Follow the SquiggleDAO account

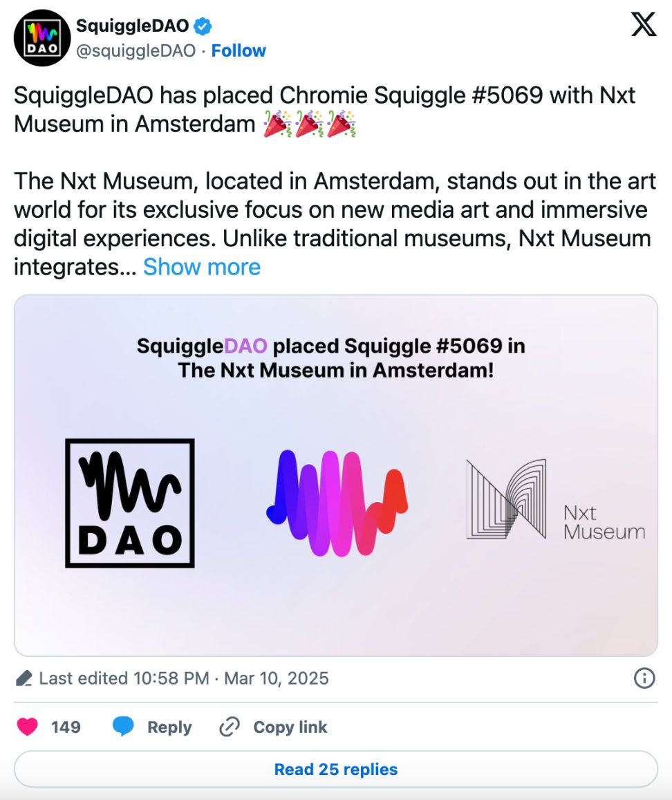(239, 50)
